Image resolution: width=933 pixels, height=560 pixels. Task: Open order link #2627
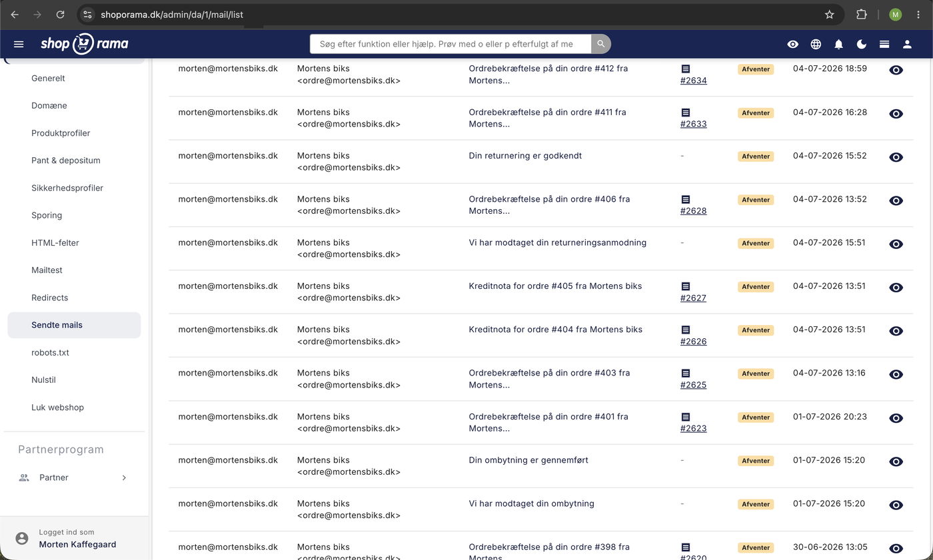pos(693,298)
